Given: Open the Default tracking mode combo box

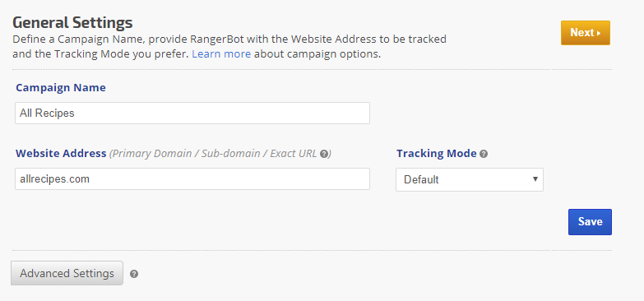Looking at the screenshot, I should (x=470, y=179).
